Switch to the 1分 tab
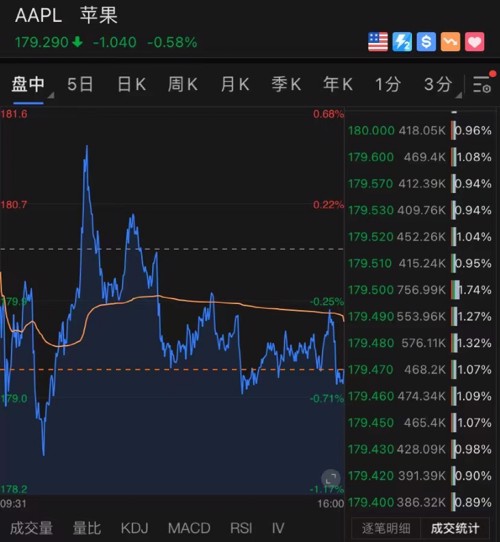The image size is (500, 542). point(388,84)
